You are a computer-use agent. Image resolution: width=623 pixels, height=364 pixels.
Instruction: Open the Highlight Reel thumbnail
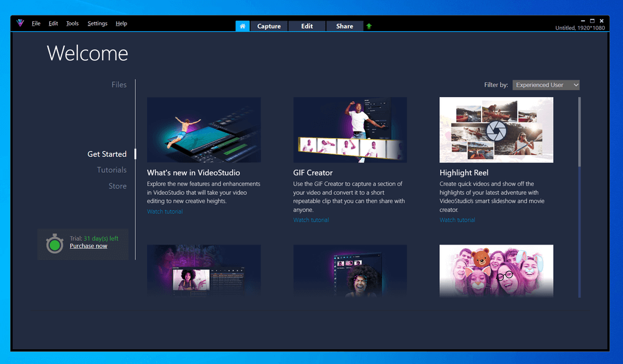497,130
